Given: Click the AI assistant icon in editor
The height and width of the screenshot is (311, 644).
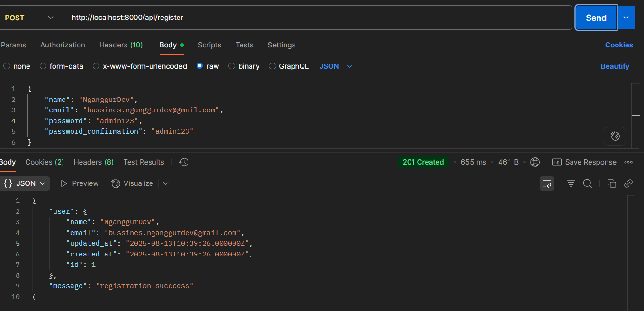Looking at the screenshot, I should [615, 136].
